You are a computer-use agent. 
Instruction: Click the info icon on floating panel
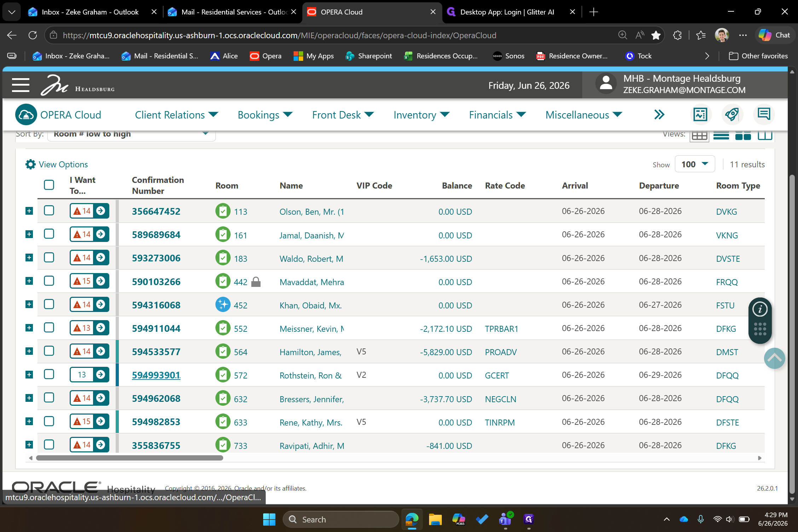tap(760, 310)
